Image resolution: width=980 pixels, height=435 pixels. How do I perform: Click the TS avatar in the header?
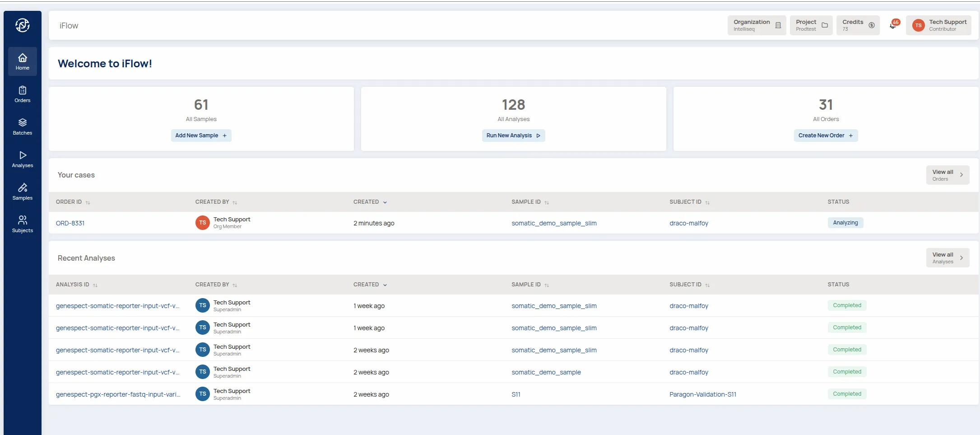click(918, 25)
